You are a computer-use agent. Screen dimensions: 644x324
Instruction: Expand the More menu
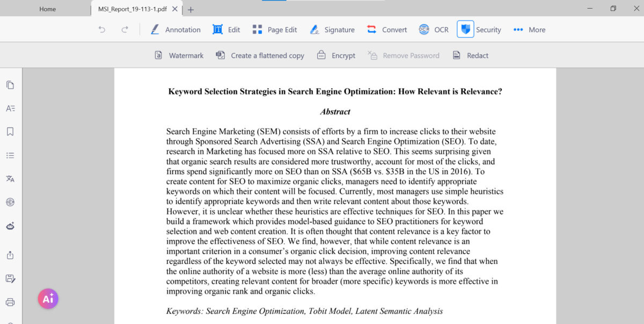tap(529, 30)
